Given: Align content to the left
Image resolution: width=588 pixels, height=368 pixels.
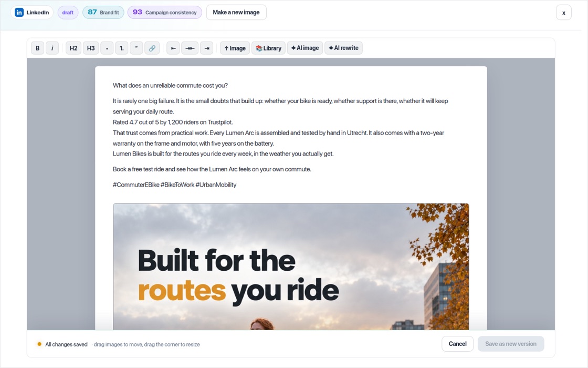Looking at the screenshot, I should (173, 48).
